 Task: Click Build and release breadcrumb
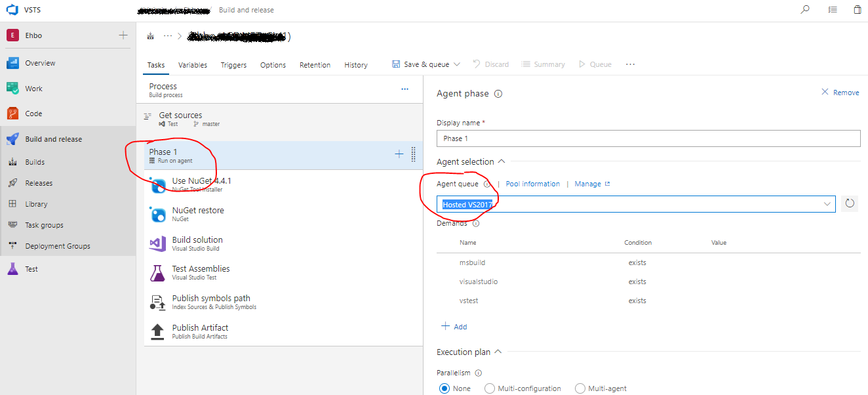coord(247,10)
